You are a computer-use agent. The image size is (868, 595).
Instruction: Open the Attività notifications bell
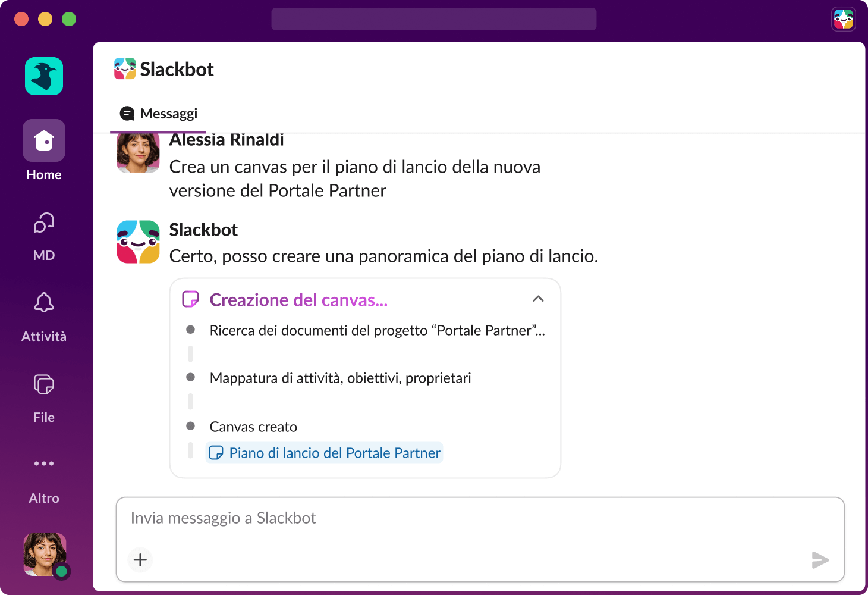point(43,303)
